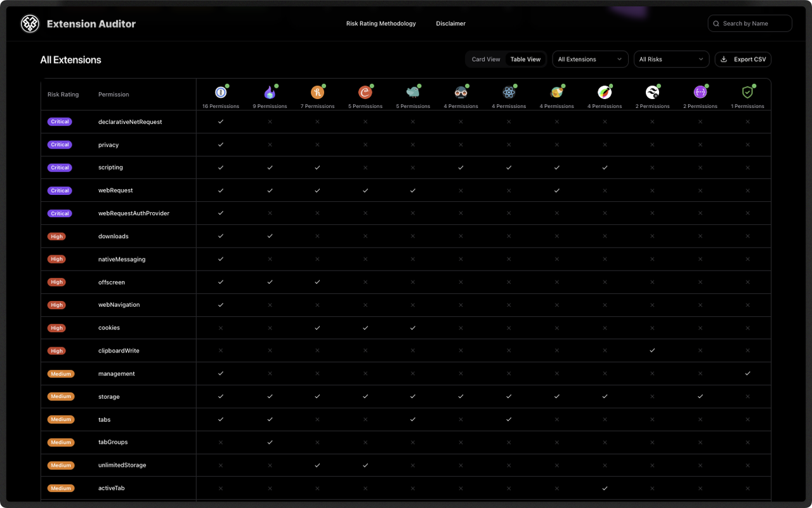Image resolution: width=812 pixels, height=508 pixels.
Task: Select the orange Honey extension icon with 7 permissions
Action: tap(317, 93)
